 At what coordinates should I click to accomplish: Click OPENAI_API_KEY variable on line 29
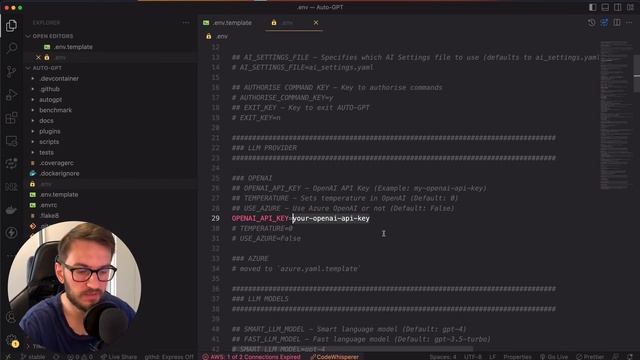tap(260, 218)
